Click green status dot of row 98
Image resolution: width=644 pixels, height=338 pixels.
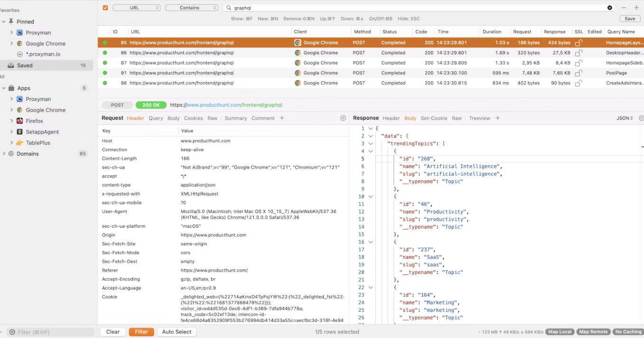pos(105,83)
